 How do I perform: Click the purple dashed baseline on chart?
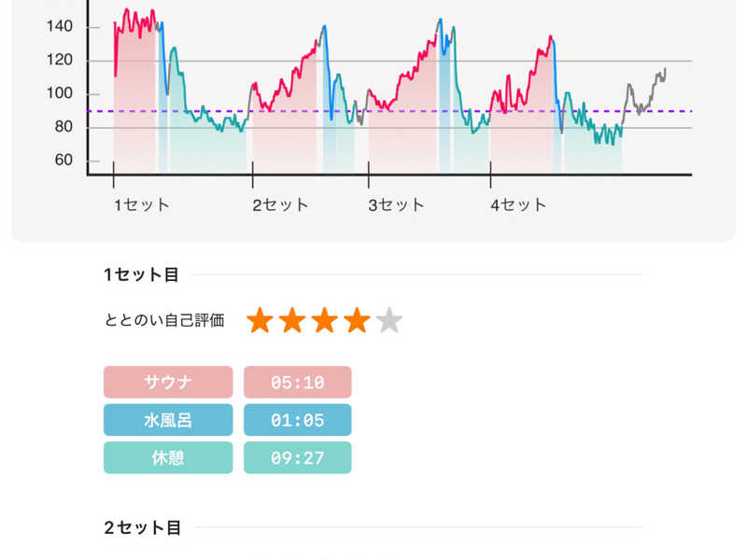389,111
